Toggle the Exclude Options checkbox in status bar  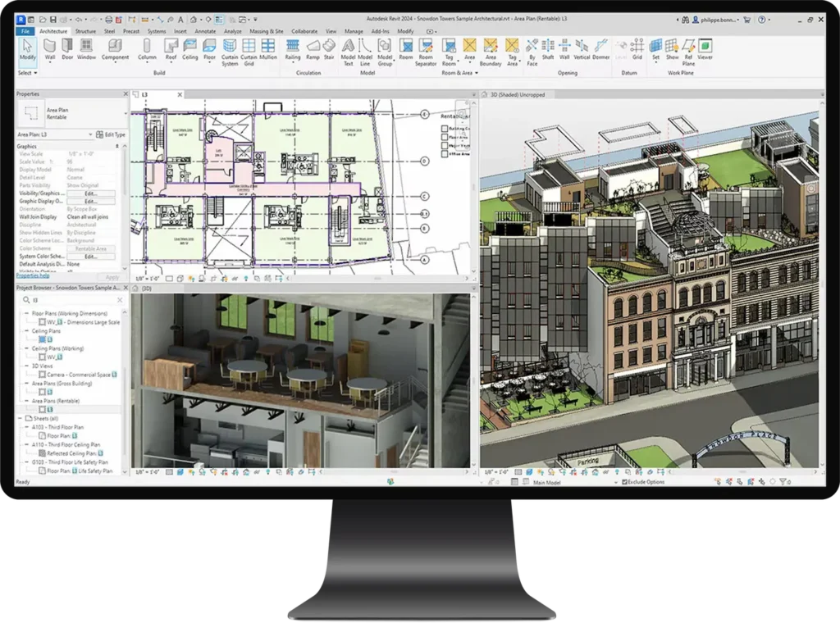[624, 482]
